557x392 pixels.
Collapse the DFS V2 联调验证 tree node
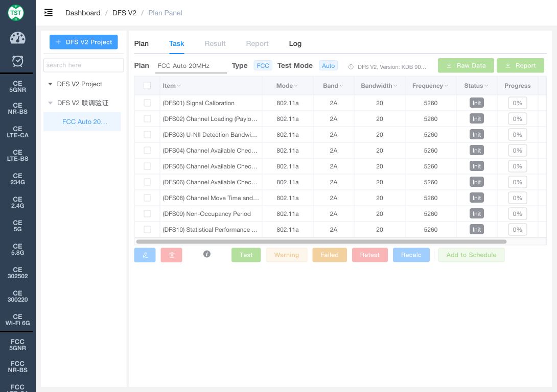tap(50, 103)
